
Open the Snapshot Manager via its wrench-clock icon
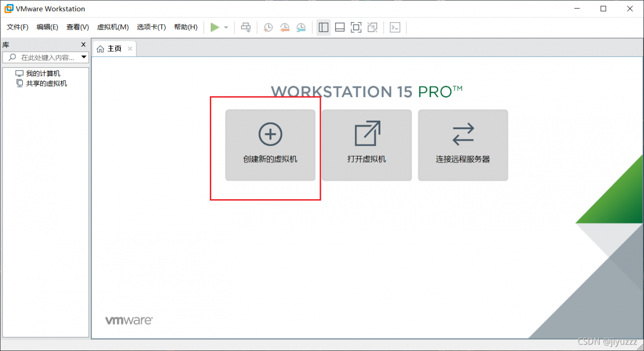(x=301, y=27)
